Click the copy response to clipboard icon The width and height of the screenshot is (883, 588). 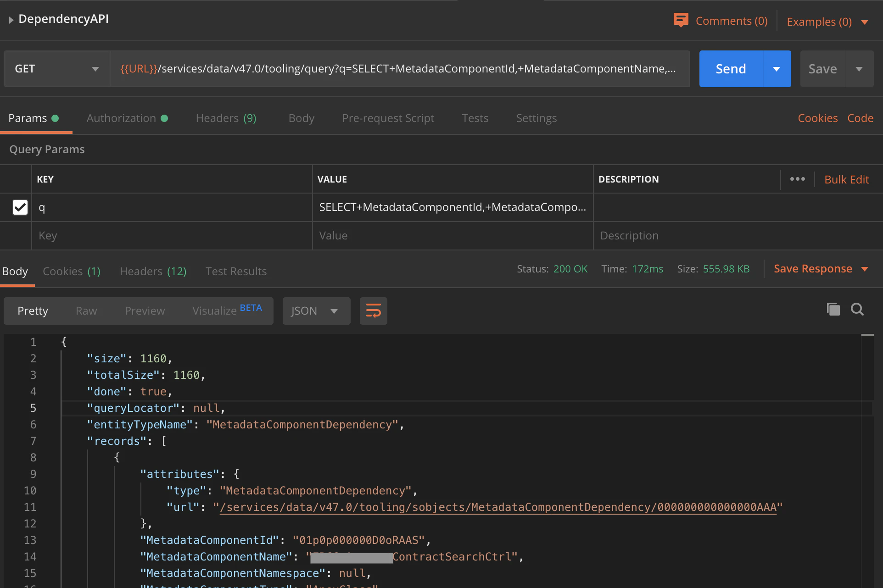click(x=833, y=309)
